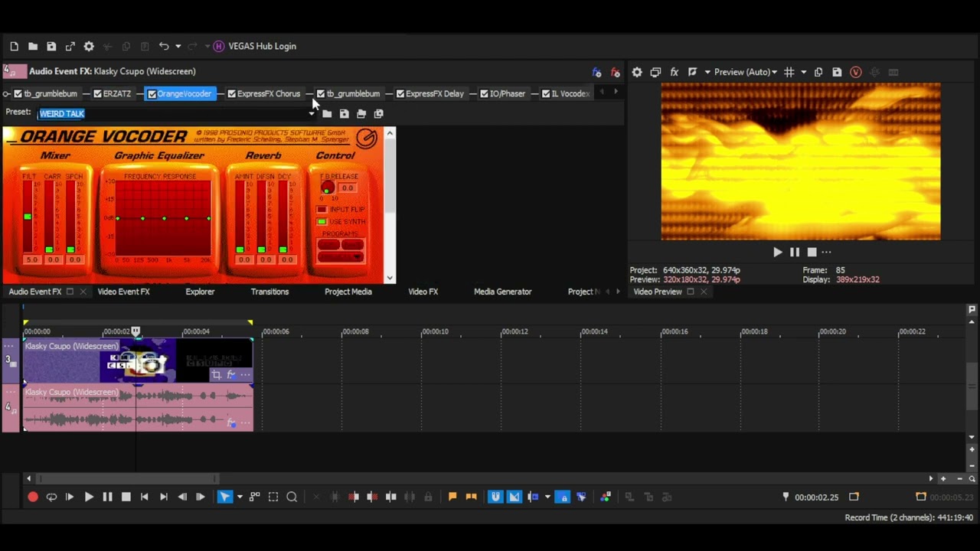Copy the preview snapshot to clipboard
Viewport: 980px width, 551px height.
[x=818, y=72]
